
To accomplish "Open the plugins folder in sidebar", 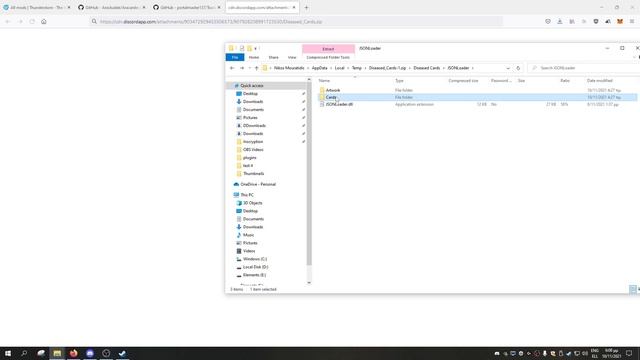I will click(249, 158).
